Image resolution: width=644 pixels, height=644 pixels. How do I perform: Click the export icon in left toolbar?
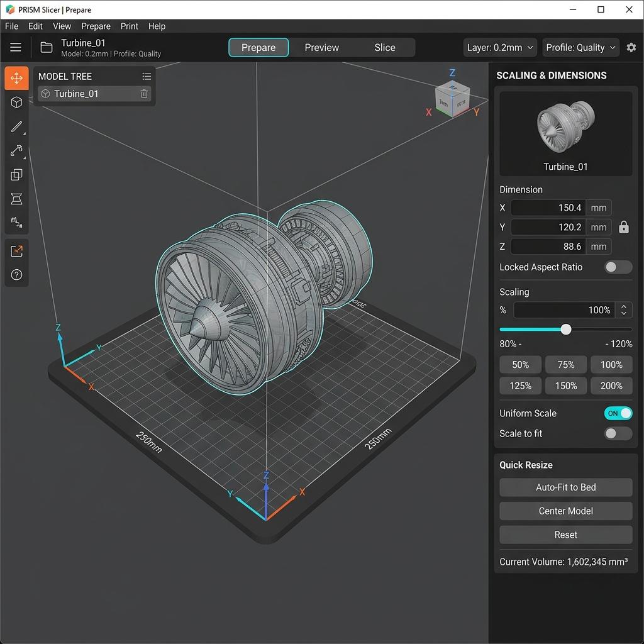[x=16, y=250]
